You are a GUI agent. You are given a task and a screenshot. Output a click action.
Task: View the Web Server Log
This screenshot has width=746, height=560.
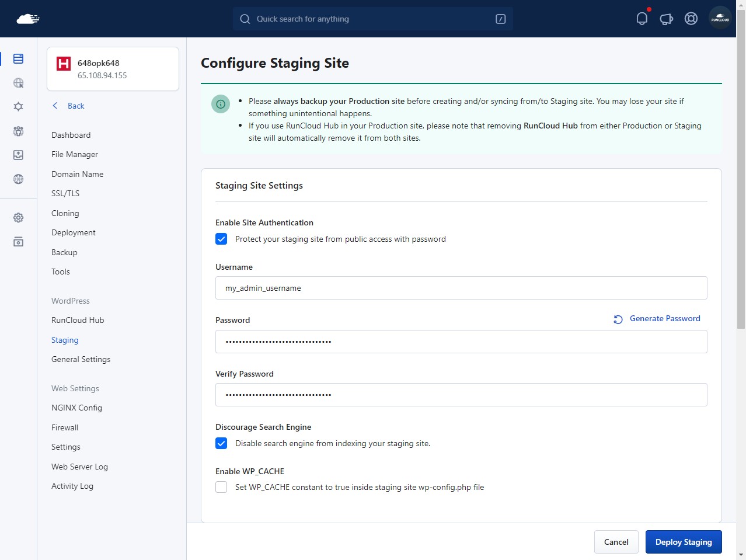[x=79, y=467]
